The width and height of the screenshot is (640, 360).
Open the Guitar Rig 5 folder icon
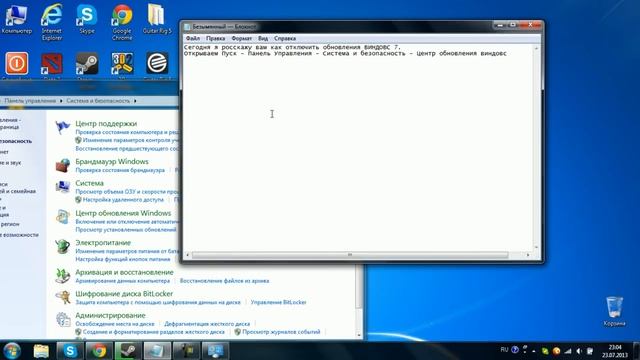point(157,19)
